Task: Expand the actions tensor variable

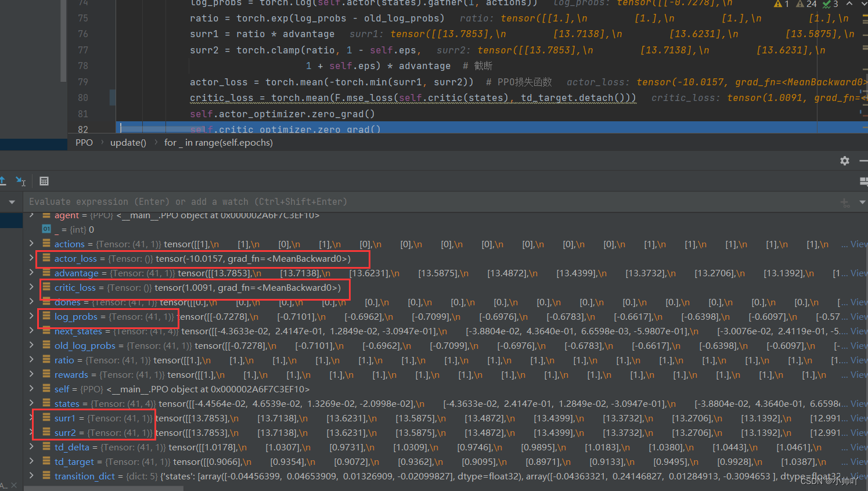Action: (x=31, y=244)
